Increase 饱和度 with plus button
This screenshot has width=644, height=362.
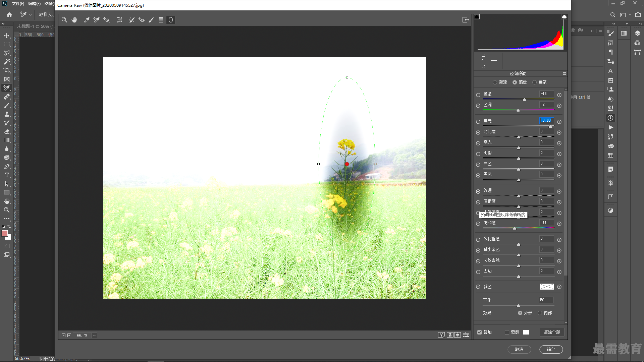pos(559,224)
